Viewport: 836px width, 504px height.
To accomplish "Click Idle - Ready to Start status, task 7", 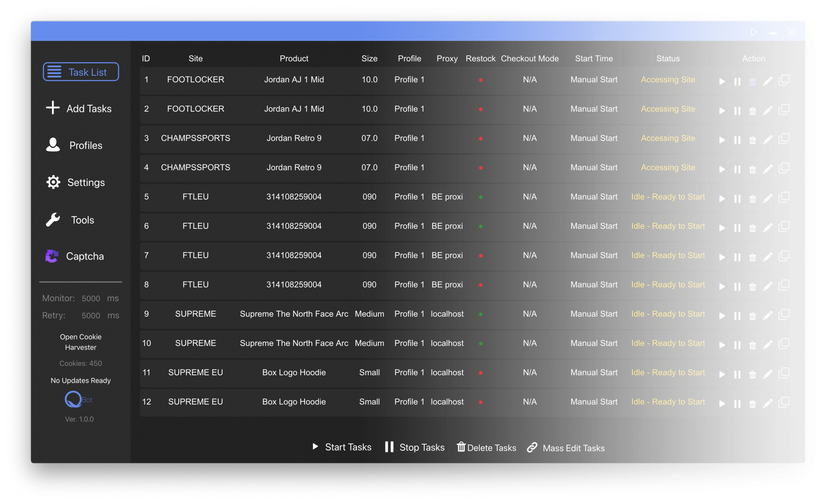I will coord(668,255).
